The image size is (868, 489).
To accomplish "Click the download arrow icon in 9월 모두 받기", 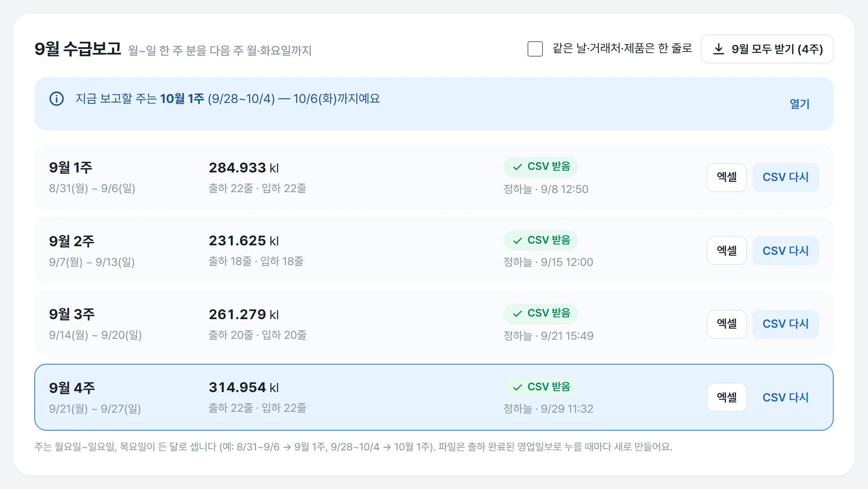I will pyautogui.click(x=718, y=49).
